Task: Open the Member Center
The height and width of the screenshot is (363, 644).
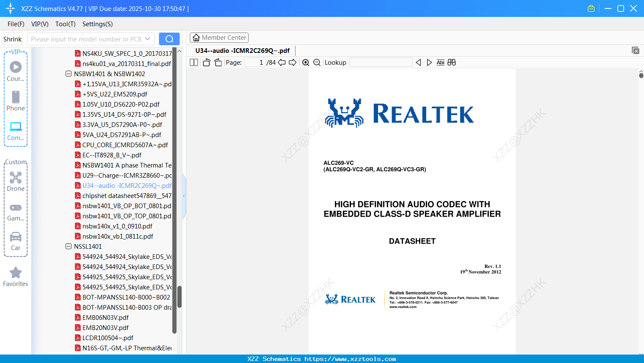Action: pos(219,38)
